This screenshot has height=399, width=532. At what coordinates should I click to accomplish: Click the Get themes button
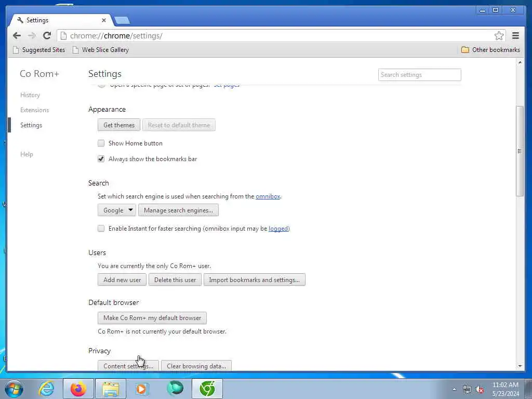tap(119, 125)
